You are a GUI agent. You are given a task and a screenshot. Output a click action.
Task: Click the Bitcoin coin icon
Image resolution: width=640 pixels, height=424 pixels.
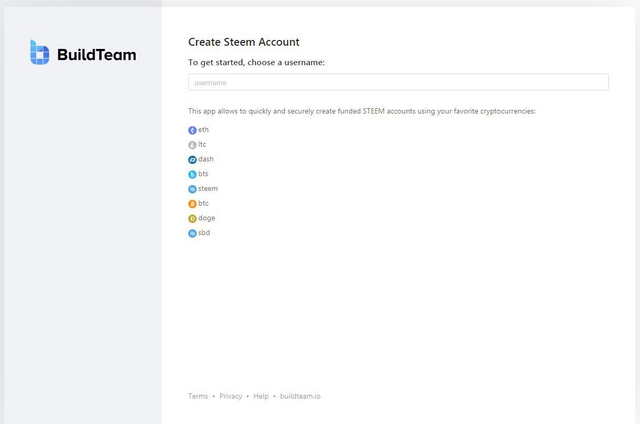[x=192, y=204]
